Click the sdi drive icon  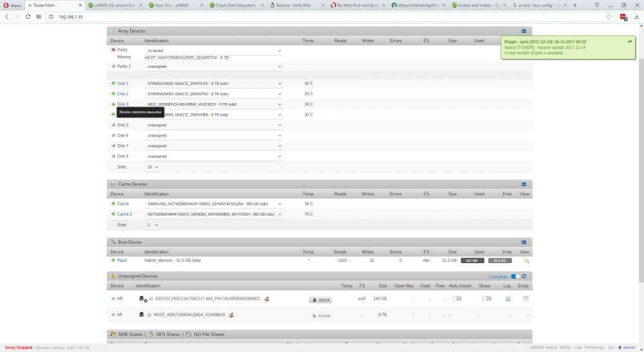[x=141, y=315]
